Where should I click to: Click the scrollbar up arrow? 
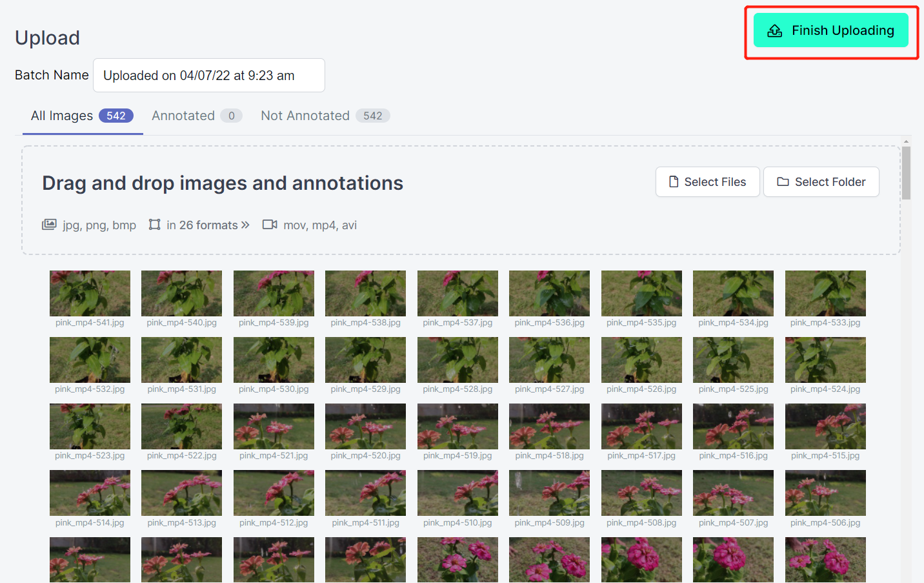tap(907, 141)
